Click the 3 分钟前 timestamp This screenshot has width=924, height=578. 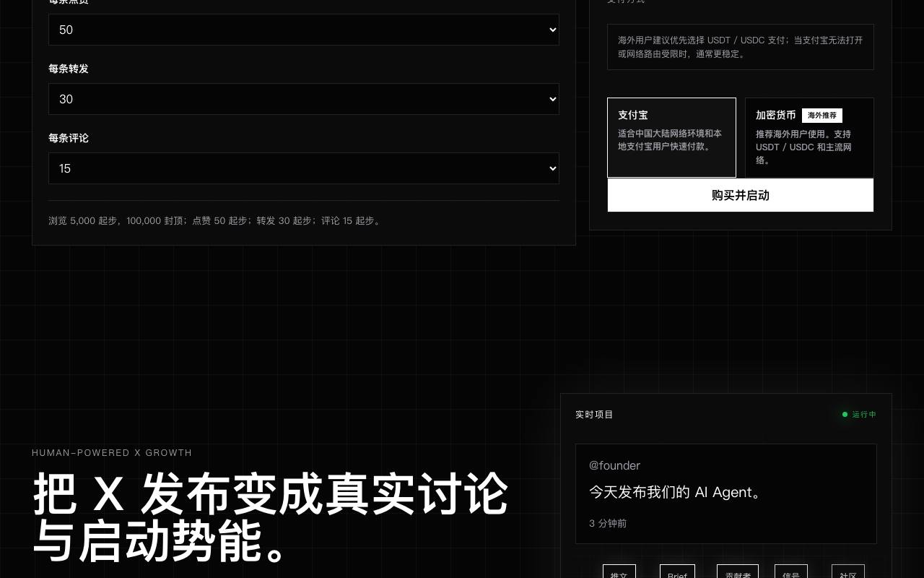tap(608, 523)
